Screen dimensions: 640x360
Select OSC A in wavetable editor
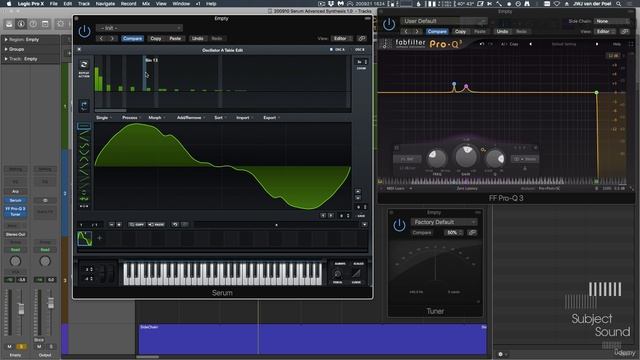coord(338,50)
